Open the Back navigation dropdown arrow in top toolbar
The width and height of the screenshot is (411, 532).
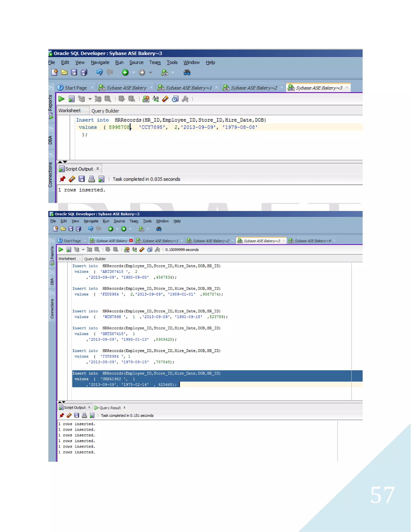click(x=134, y=73)
